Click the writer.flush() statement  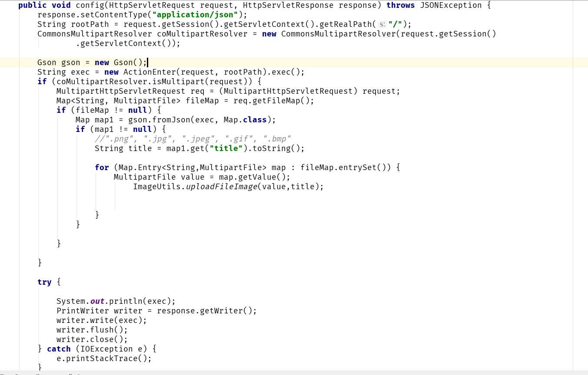coord(92,330)
